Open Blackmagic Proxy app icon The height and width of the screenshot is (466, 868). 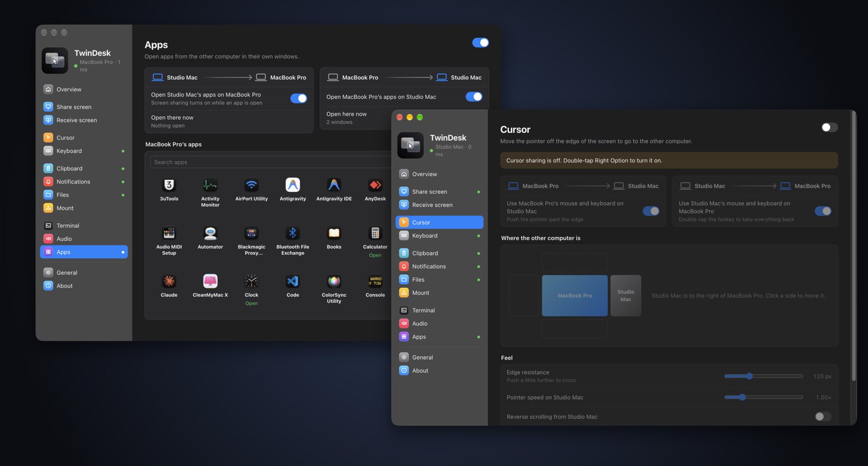pyautogui.click(x=251, y=233)
